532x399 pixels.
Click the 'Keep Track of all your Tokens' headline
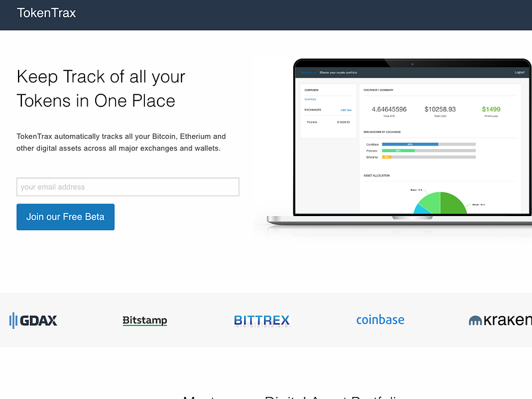click(x=101, y=88)
